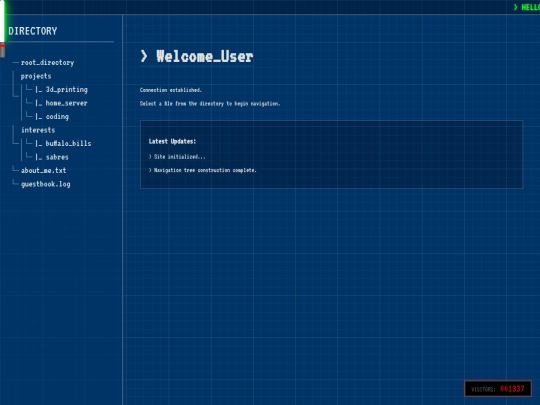This screenshot has height=405, width=540.
Task: Click the green HELLO text at top right
Action: pos(530,7)
